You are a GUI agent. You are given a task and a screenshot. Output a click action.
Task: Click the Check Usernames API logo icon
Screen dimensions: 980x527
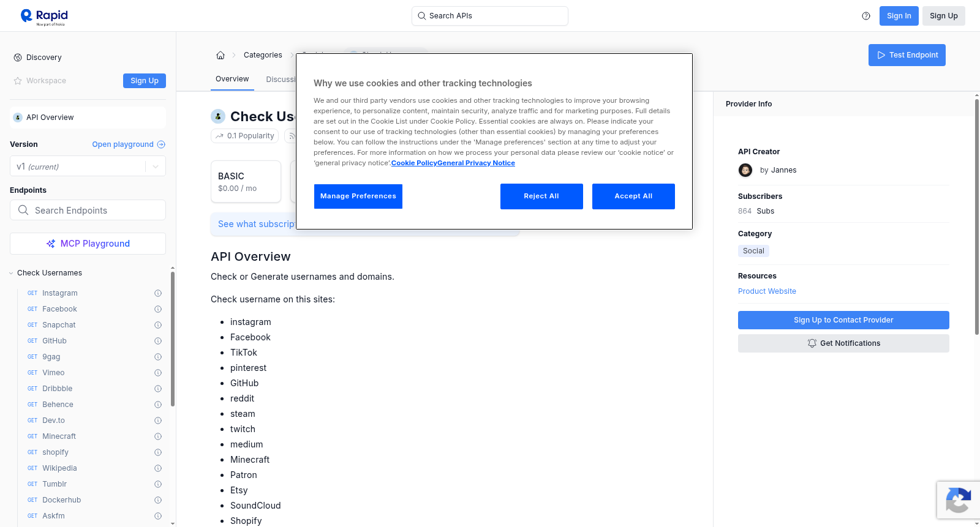218,116
